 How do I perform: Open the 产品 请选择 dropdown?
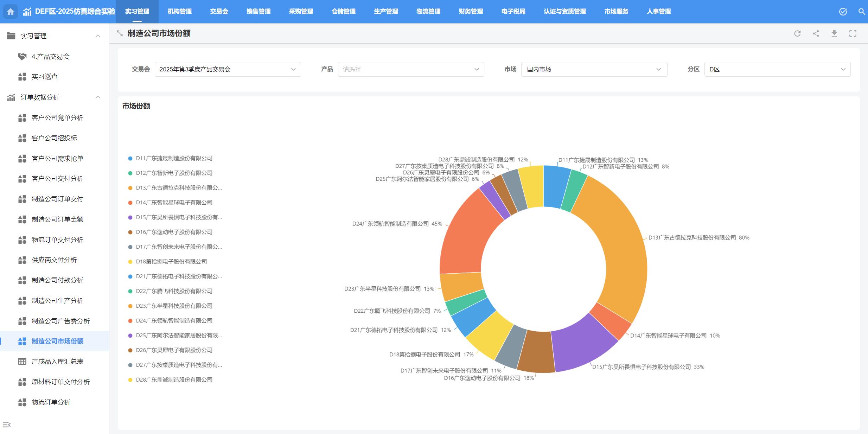(411, 69)
